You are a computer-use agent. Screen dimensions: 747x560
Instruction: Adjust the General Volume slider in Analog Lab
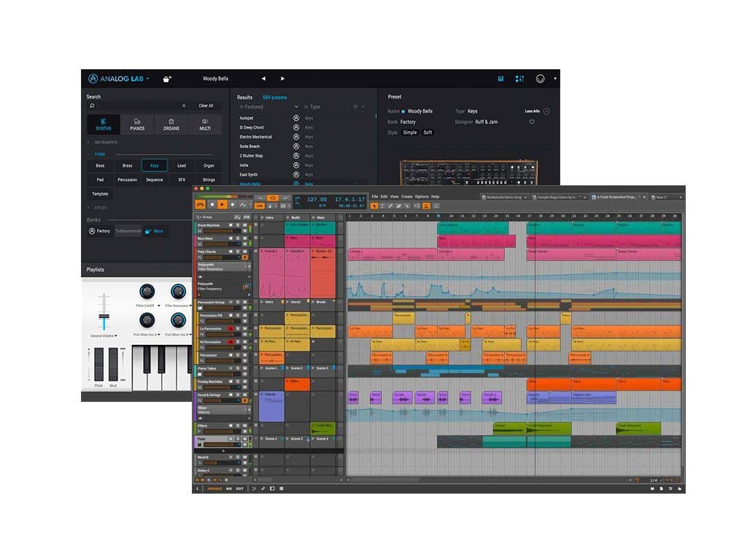pyautogui.click(x=104, y=316)
